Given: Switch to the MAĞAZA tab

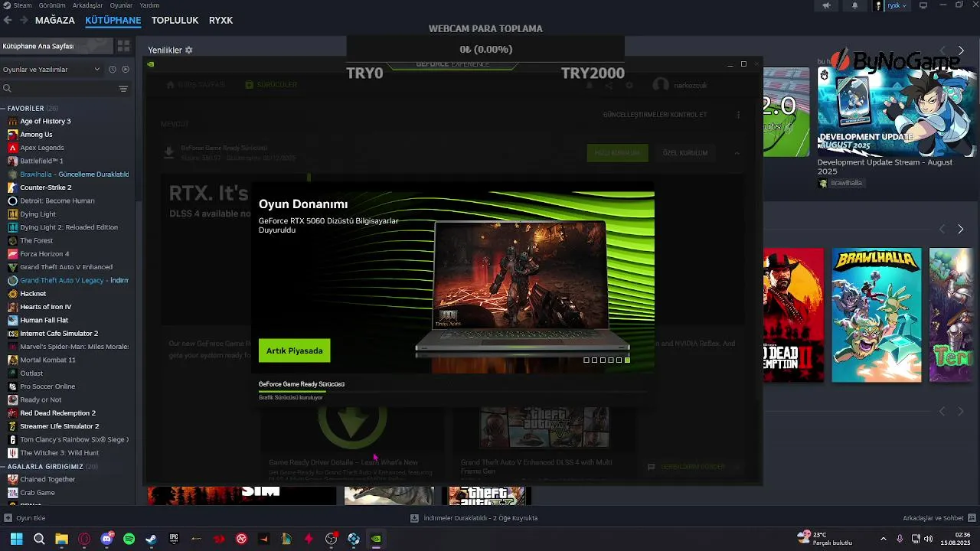Looking at the screenshot, I should (x=55, y=21).
